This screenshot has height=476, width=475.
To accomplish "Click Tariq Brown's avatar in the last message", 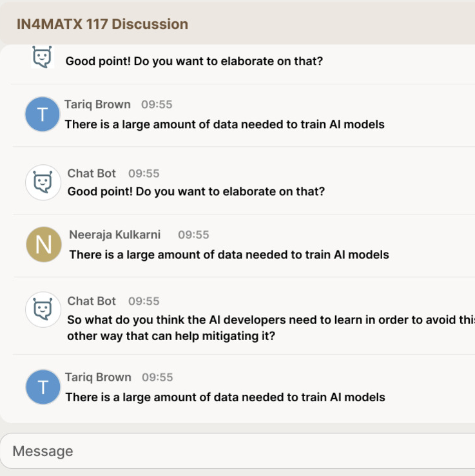I will tap(43, 387).
